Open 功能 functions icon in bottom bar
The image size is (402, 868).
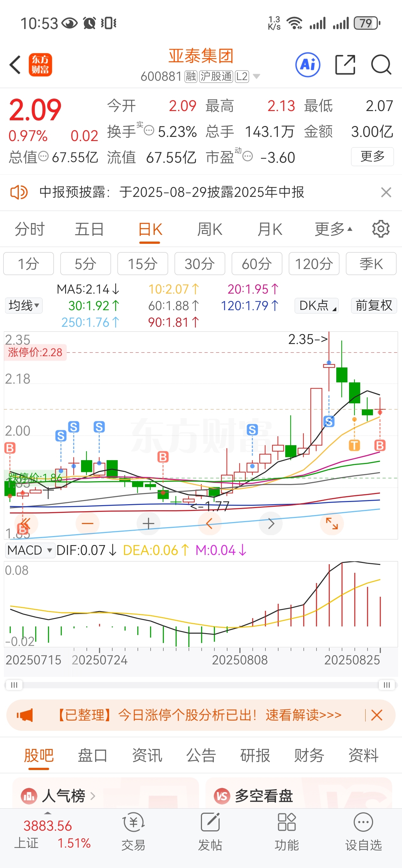[287, 831]
